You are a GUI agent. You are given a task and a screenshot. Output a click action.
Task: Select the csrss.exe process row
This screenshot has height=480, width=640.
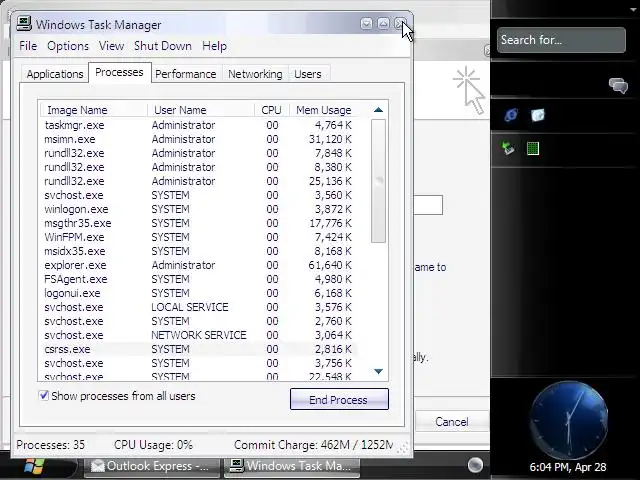click(x=199, y=349)
